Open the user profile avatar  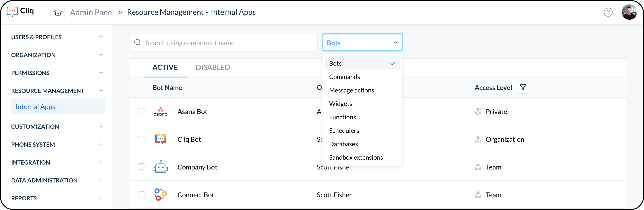[629, 12]
